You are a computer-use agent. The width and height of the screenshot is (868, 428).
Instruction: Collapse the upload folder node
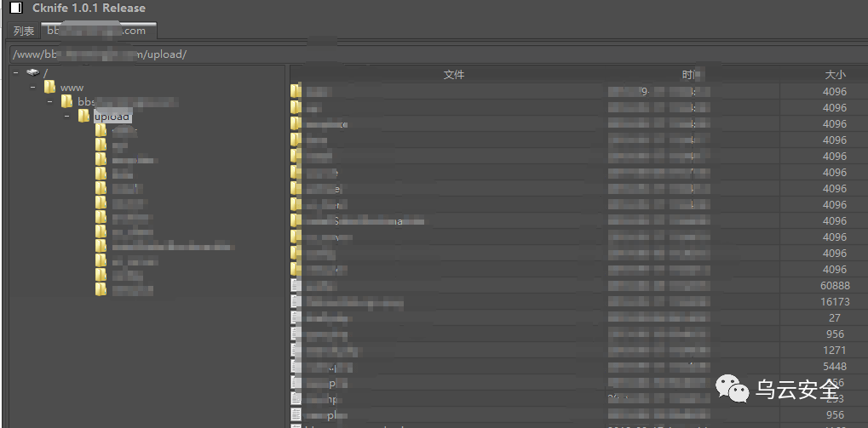pos(67,116)
